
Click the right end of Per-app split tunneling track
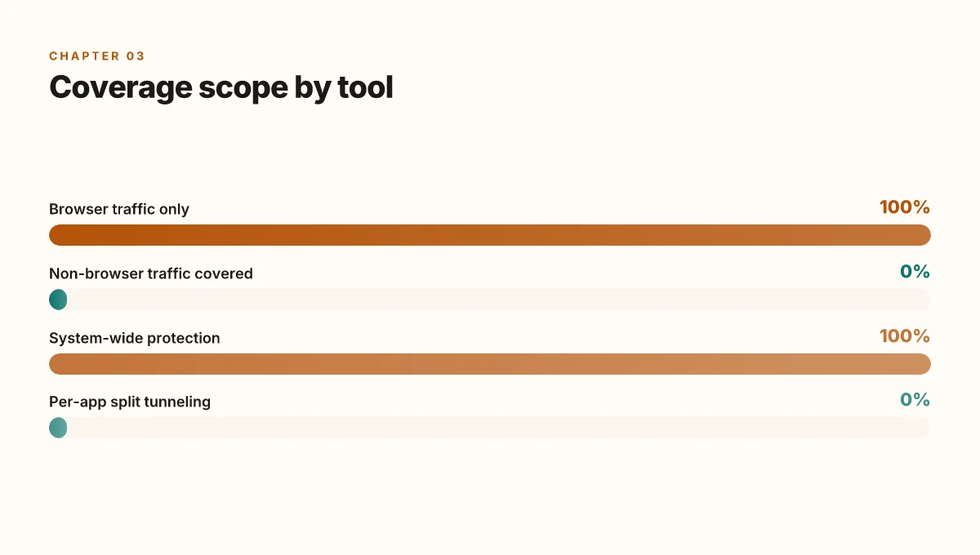tap(923, 428)
